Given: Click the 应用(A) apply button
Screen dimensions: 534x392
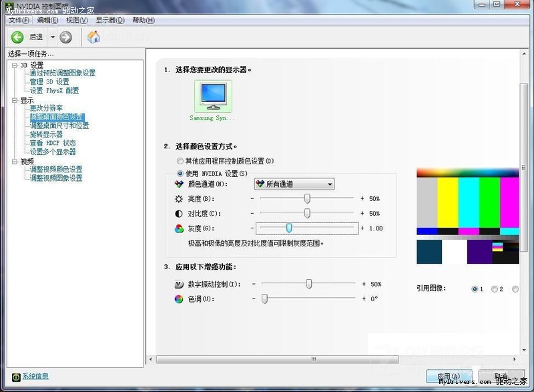Looking at the screenshot, I should (x=449, y=377).
